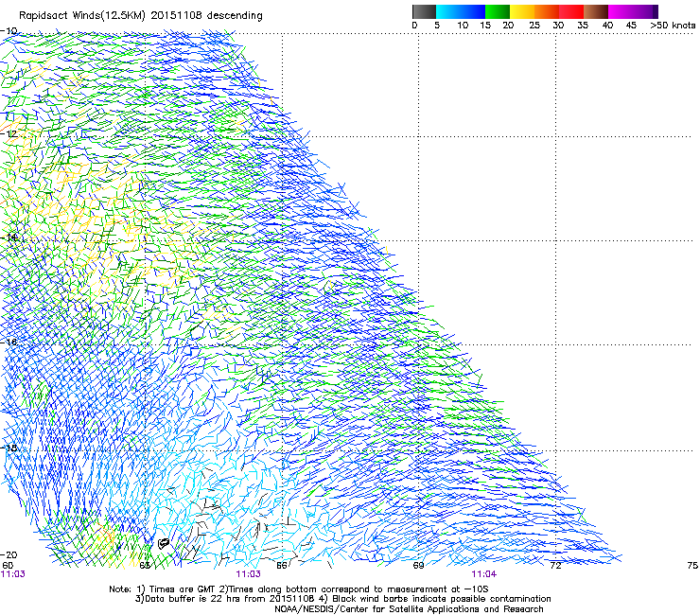The width and height of the screenshot is (700, 615).
Task: Click the "75" longitude axis label
Action: point(692,566)
